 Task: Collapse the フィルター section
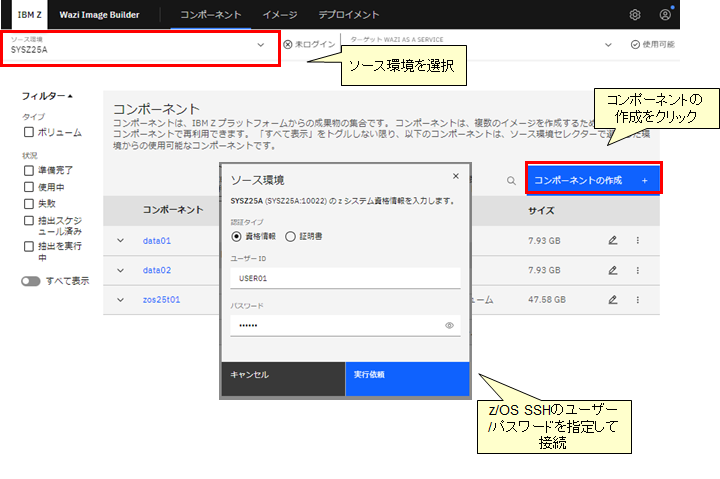pos(47,96)
